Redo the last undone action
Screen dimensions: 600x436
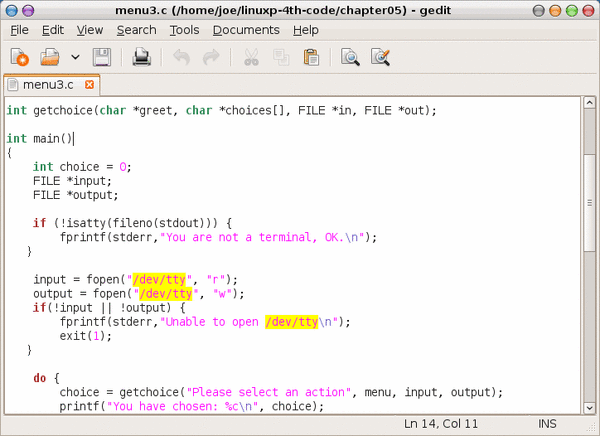(211, 57)
